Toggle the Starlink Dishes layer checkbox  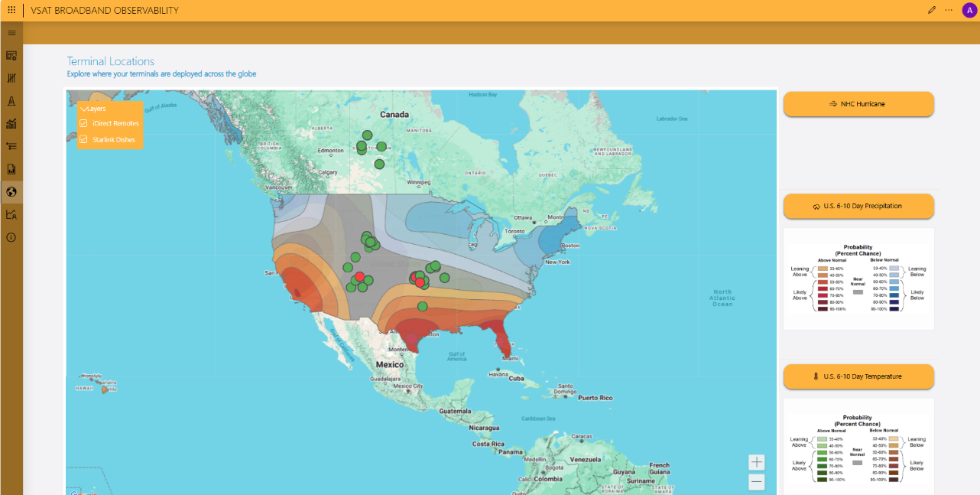[83, 139]
